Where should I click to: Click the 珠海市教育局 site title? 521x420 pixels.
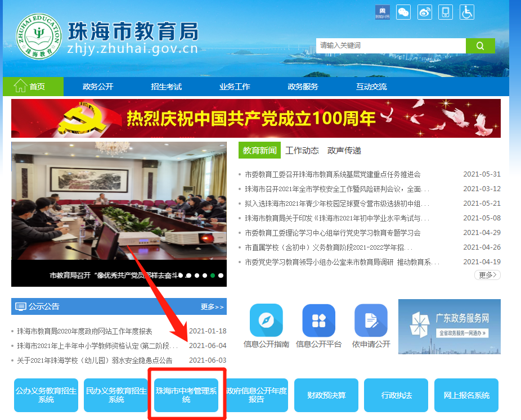tap(133, 31)
